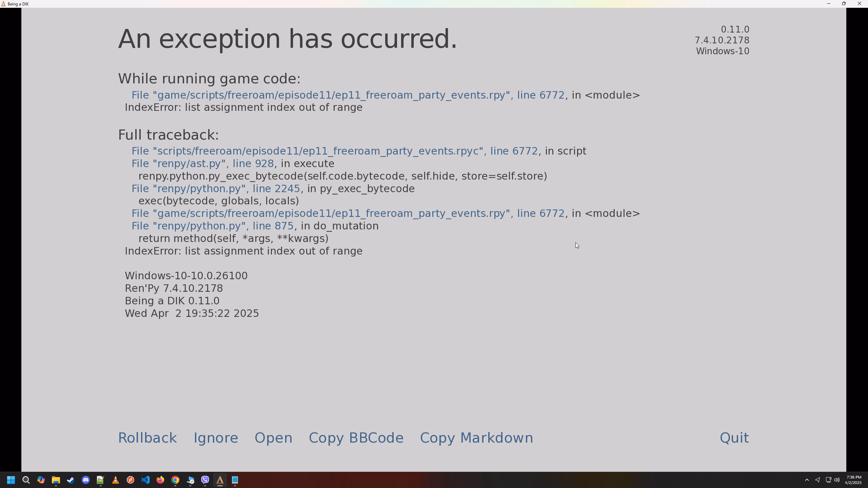Copy traceback as Markdown

(476, 438)
